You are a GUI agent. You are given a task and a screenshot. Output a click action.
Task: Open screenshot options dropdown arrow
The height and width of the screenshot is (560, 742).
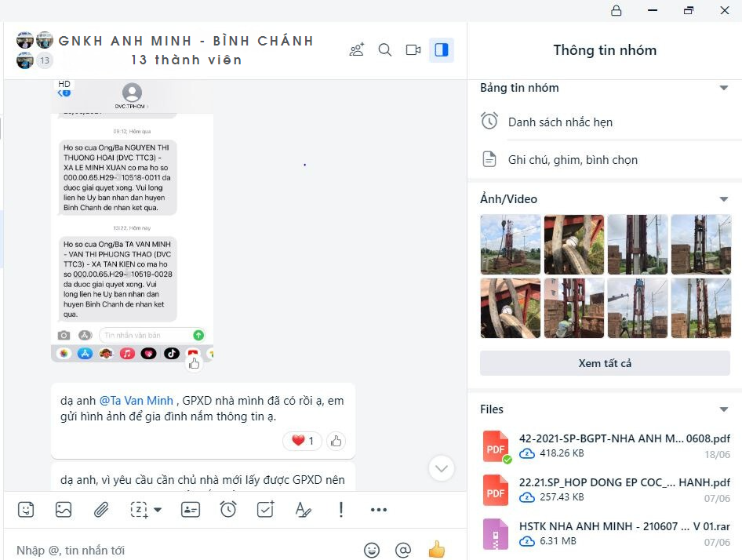tap(158, 510)
